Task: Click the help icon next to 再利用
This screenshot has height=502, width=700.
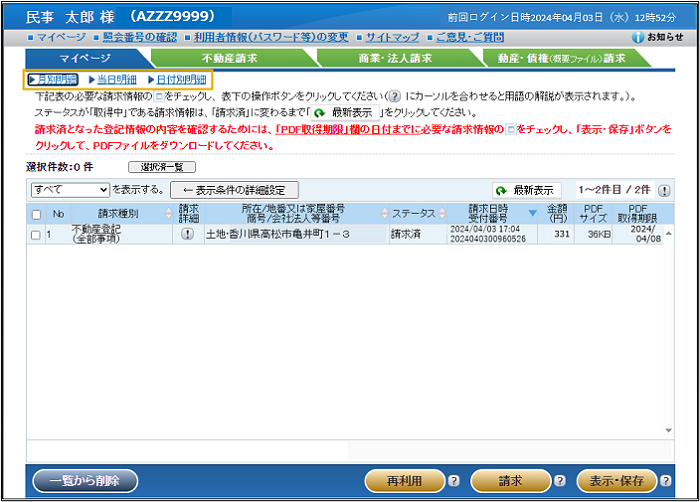Action: [452, 481]
